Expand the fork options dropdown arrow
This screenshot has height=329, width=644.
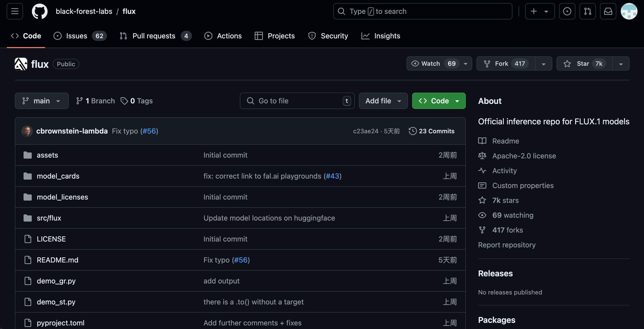(x=544, y=64)
